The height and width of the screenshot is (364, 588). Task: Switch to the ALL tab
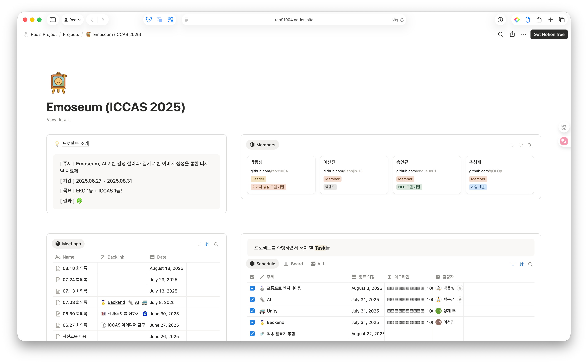coord(318,264)
